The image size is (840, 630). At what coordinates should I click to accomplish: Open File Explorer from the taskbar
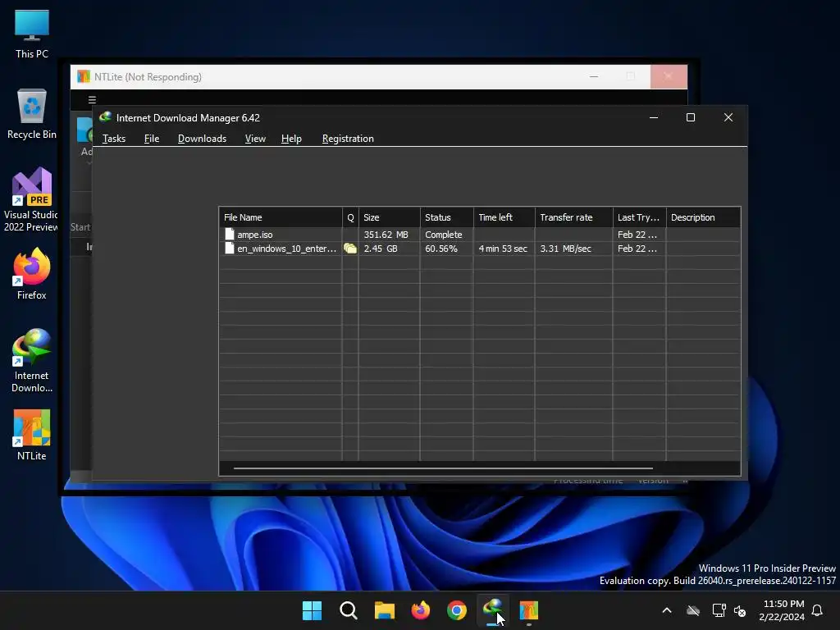[384, 610]
